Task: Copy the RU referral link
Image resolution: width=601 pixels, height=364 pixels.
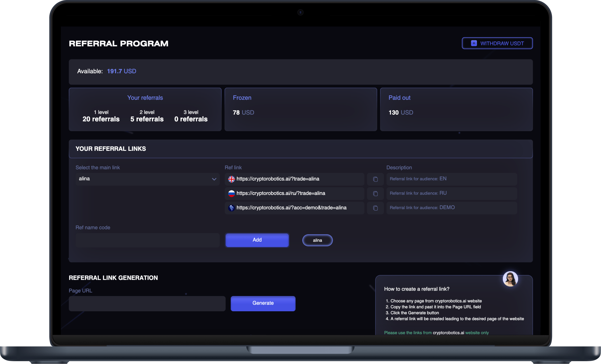Action: [375, 194]
